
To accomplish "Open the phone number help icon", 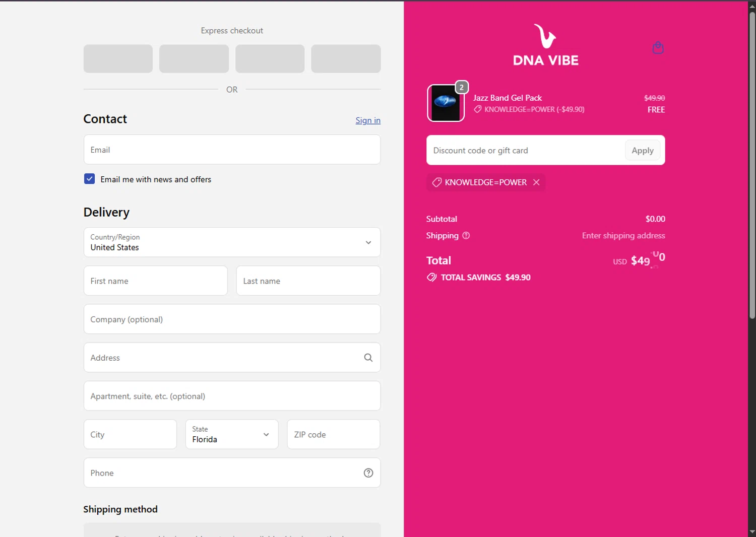I will pyautogui.click(x=368, y=473).
